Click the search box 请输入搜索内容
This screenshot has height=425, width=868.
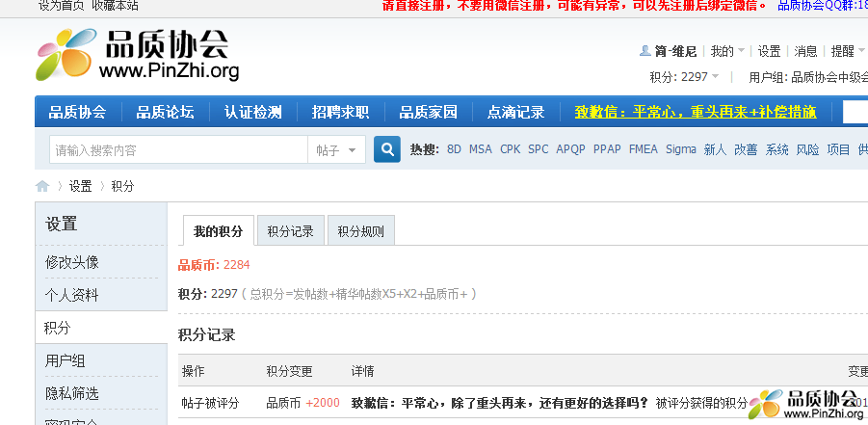pos(178,150)
